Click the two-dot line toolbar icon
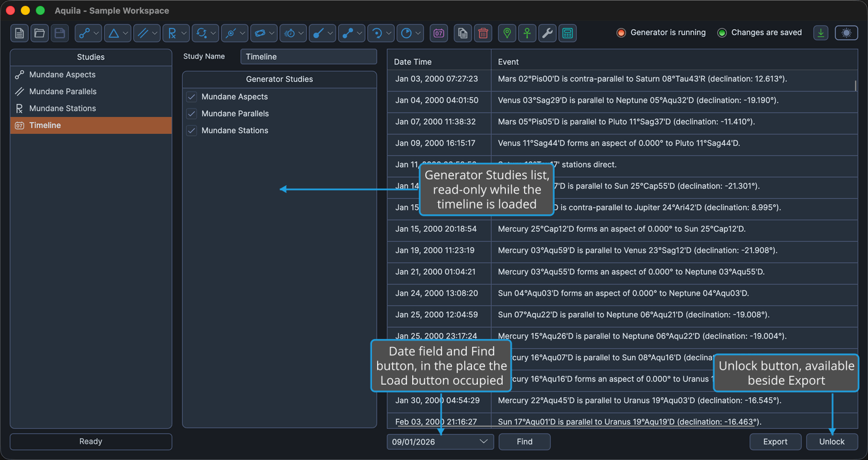The image size is (868, 460). click(x=349, y=33)
